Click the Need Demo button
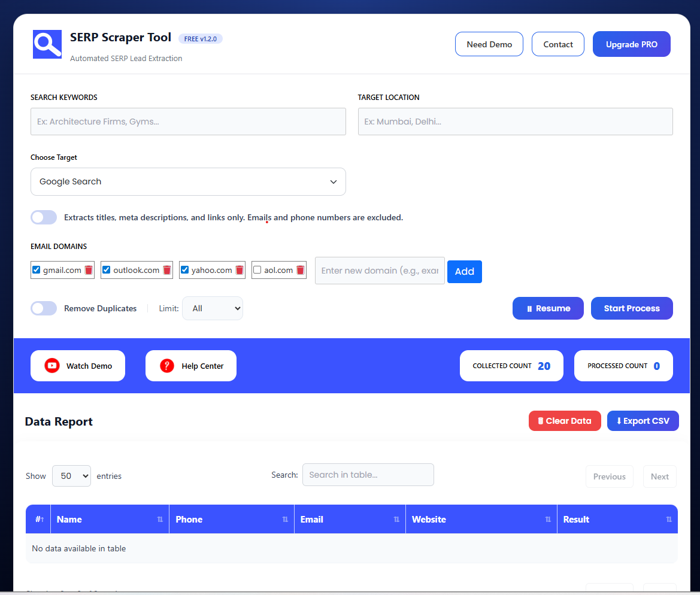Viewport: 700px width, 595px height. tap(489, 44)
